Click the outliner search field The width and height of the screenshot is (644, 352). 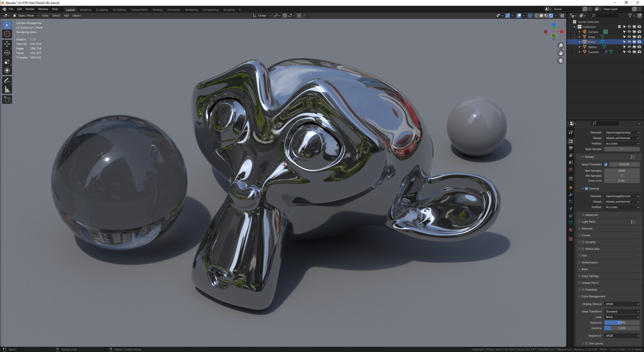tap(605, 15)
